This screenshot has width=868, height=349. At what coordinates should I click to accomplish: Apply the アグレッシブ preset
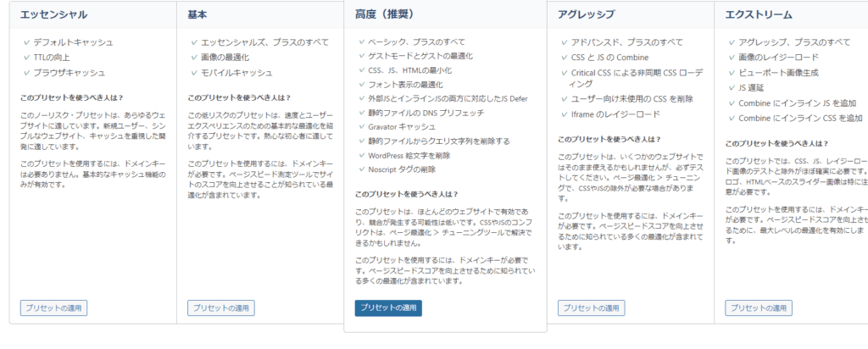coord(592,308)
